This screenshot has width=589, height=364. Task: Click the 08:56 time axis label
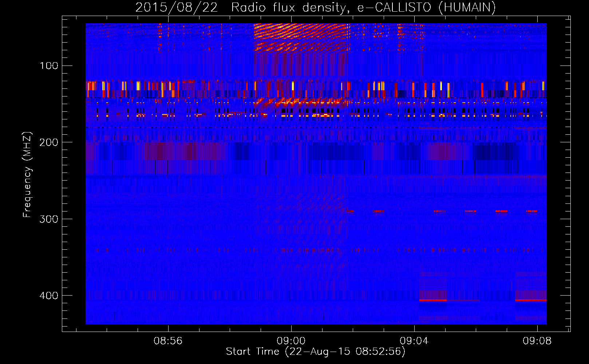pos(168,341)
